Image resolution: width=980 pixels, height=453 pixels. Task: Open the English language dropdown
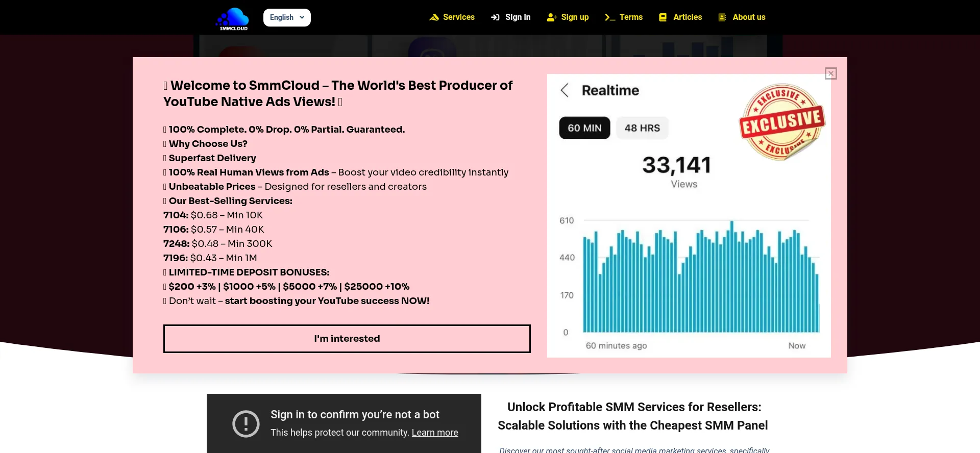[287, 17]
